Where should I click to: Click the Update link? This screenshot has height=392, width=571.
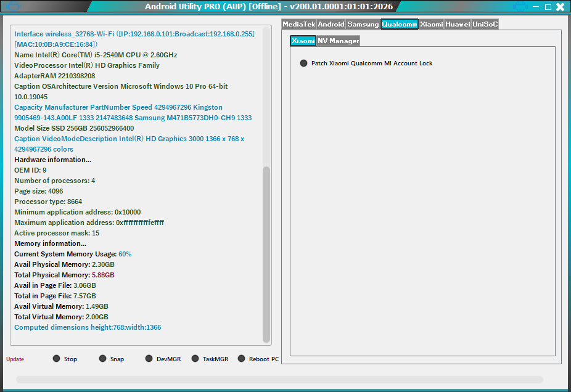point(14,359)
